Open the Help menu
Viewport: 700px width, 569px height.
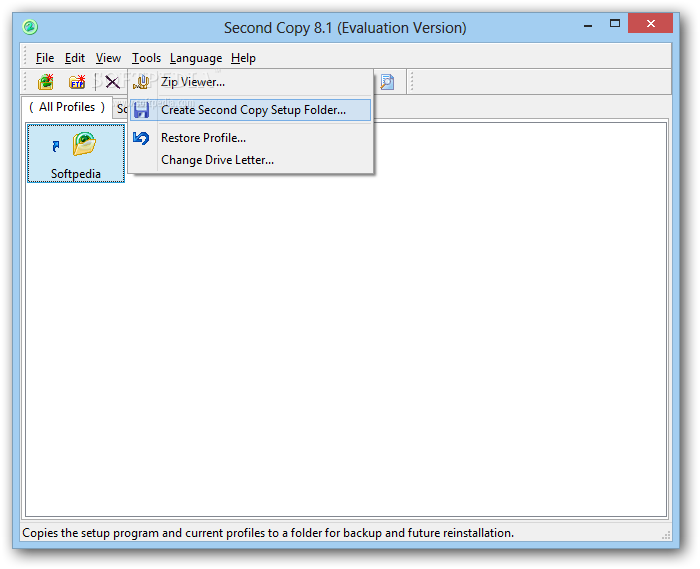(243, 58)
